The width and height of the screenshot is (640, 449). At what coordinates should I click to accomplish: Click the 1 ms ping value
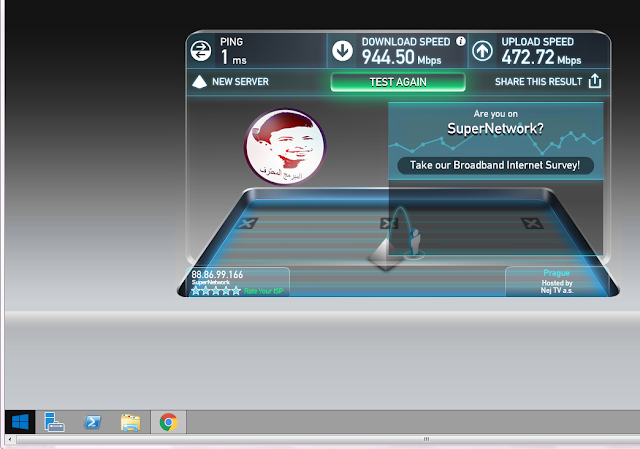pyautogui.click(x=233, y=57)
